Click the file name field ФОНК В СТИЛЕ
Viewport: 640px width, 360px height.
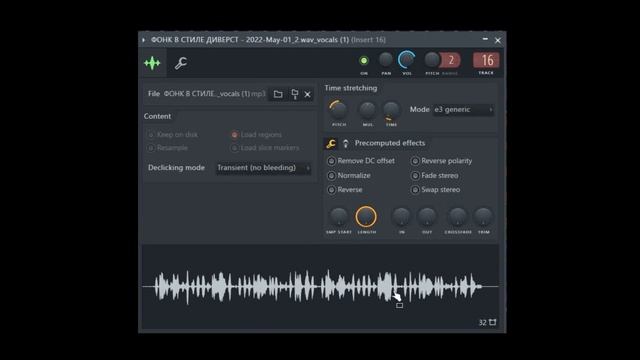pos(214,94)
